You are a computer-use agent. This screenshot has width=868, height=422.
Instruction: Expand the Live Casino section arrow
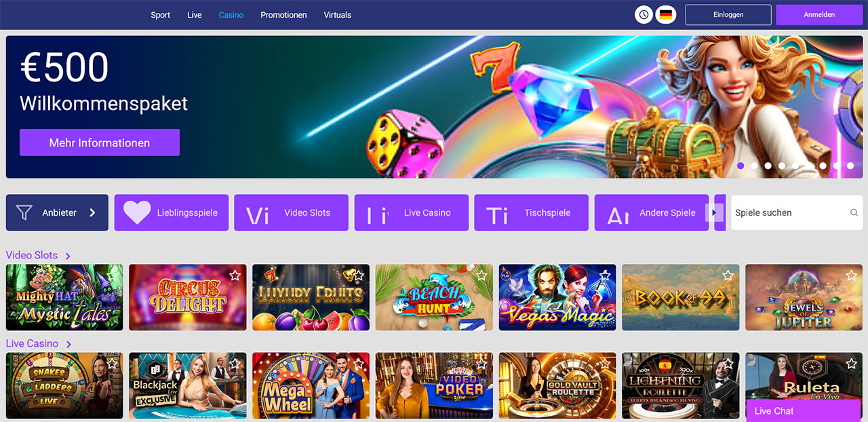(68, 344)
